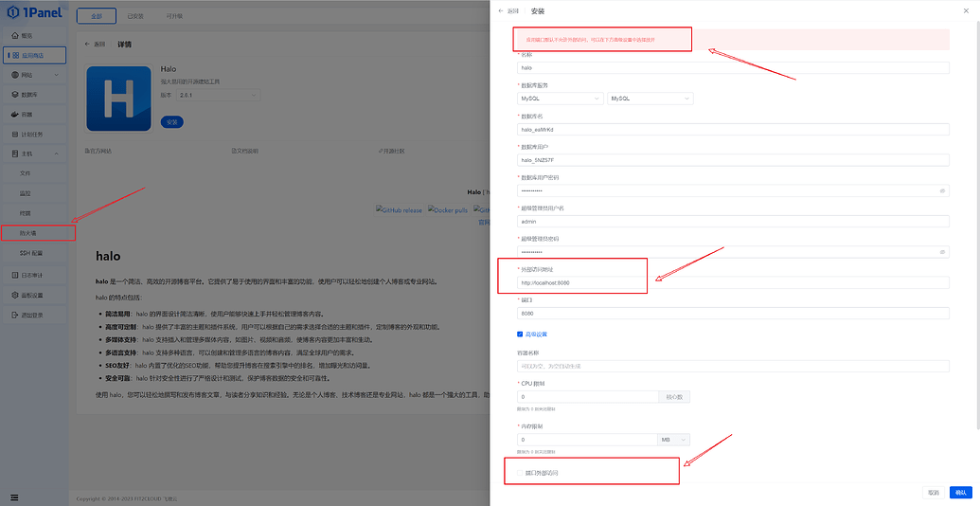Click the app store grid icon in sidebar
Viewport: 980px width, 506px height.
pyautogui.click(x=16, y=56)
